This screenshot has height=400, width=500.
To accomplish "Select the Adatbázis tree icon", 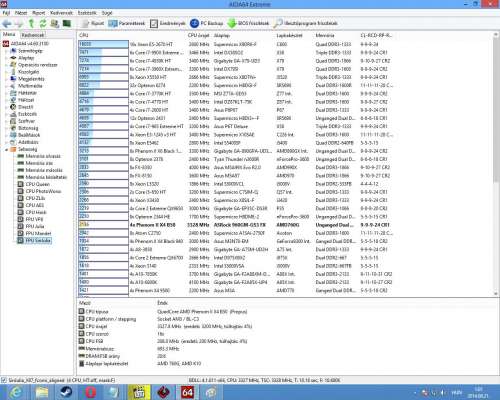I will [x=13, y=142].
